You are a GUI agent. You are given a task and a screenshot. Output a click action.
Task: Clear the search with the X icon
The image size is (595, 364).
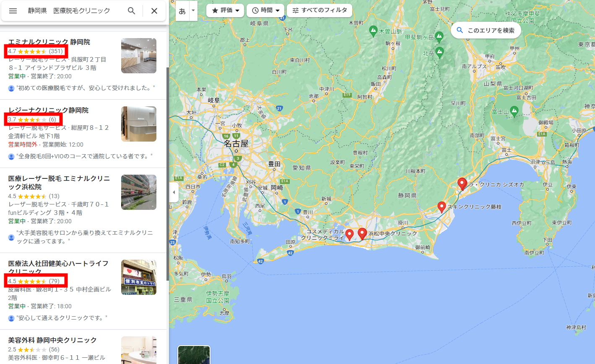point(154,11)
